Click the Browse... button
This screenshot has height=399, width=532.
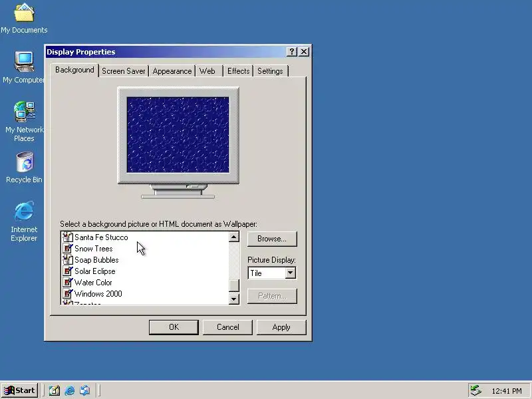[272, 239]
